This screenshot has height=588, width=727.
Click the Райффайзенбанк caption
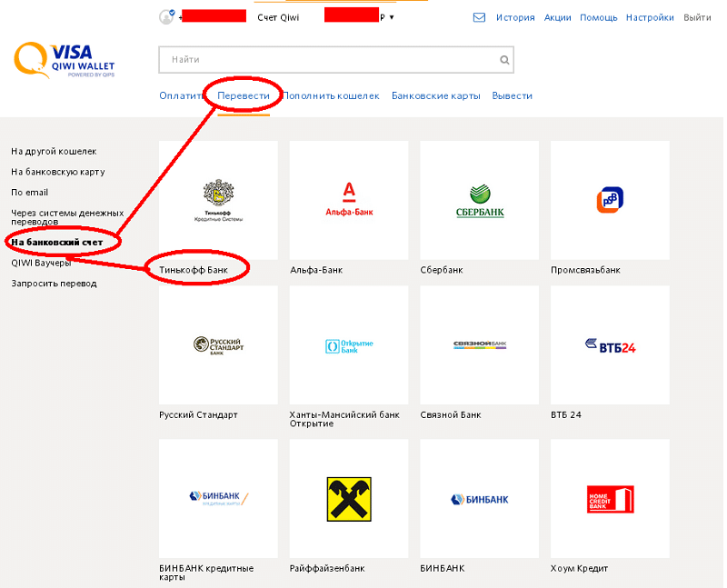327,568
